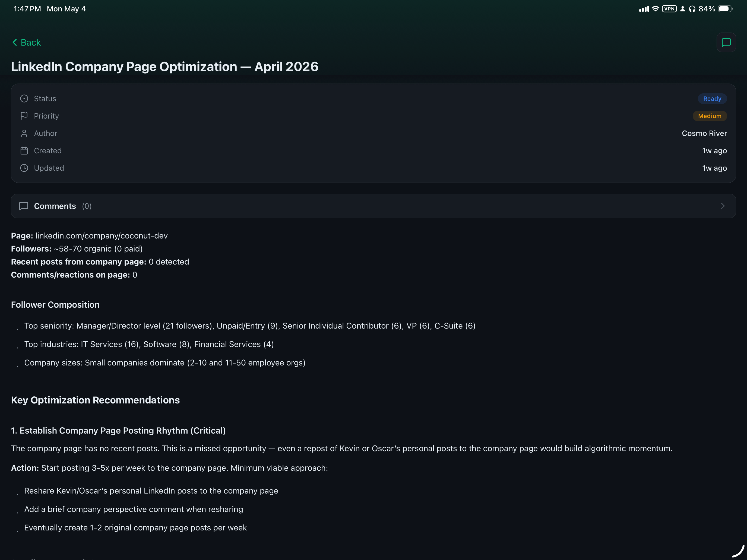Click the Top seniority bullet item

(x=249, y=326)
